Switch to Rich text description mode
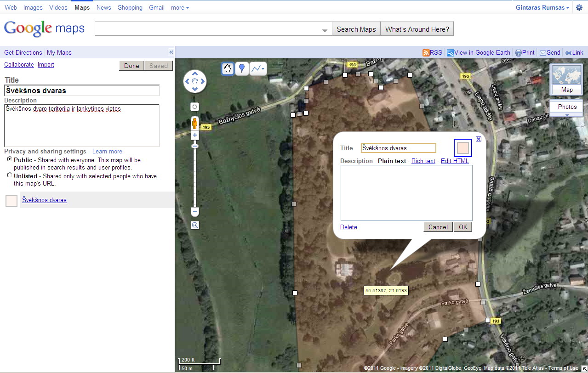This screenshot has height=373, width=588. pyautogui.click(x=423, y=161)
